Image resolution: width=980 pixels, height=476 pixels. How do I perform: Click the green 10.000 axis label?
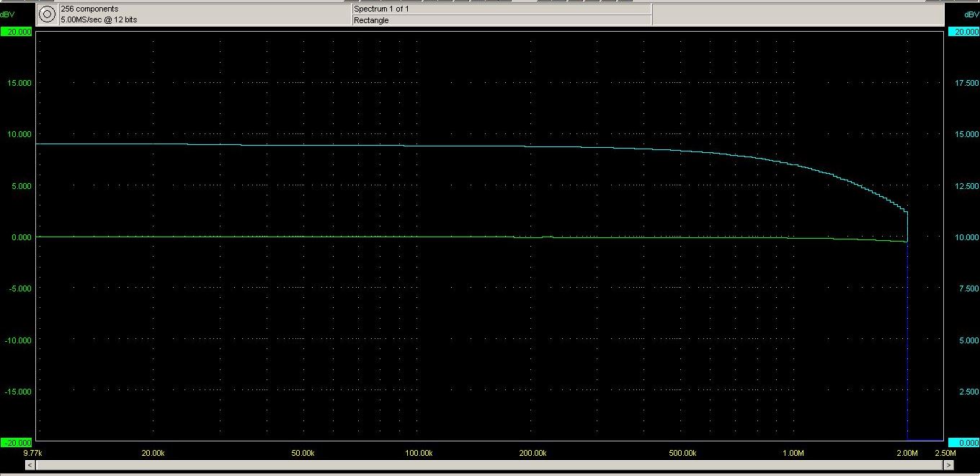[x=19, y=134]
